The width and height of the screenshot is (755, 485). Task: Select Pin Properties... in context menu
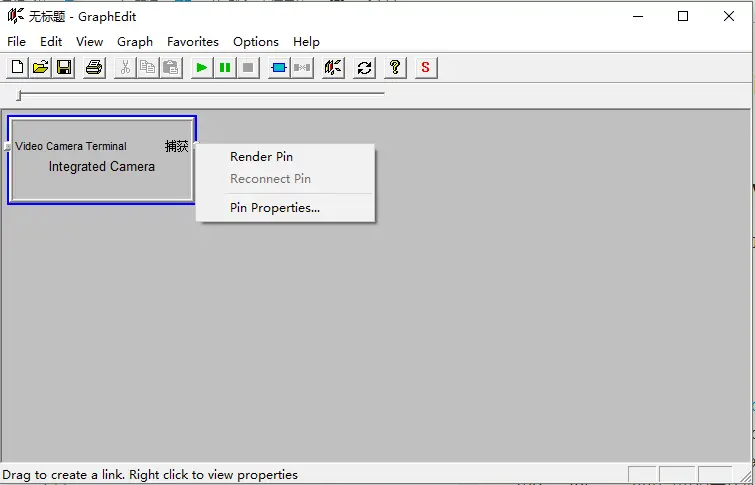[x=286, y=208]
